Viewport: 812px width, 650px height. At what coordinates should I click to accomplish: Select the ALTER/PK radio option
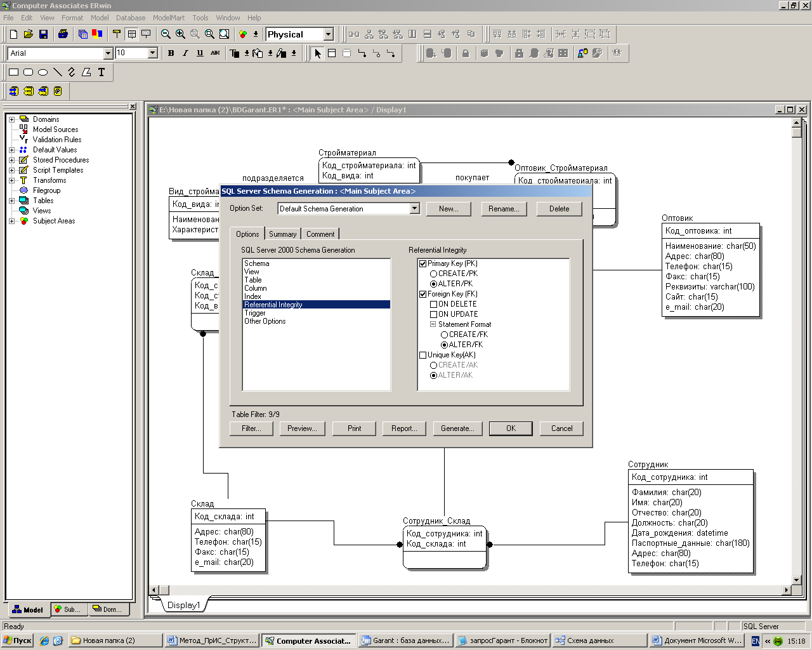433,284
